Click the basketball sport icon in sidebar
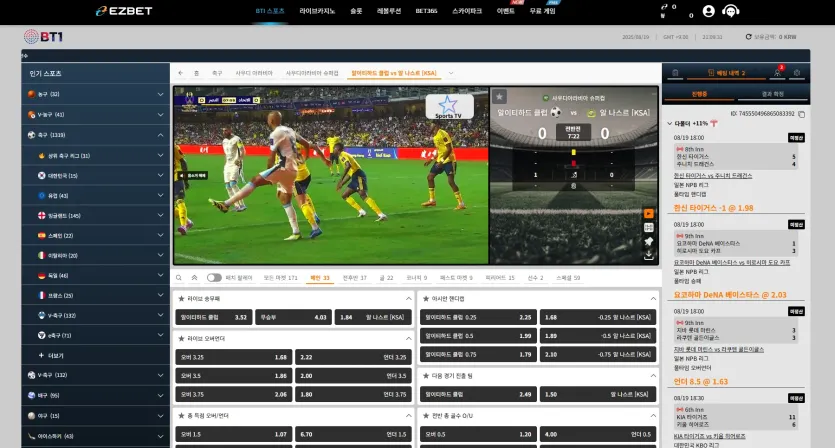The width and height of the screenshot is (835, 448). (x=31, y=94)
